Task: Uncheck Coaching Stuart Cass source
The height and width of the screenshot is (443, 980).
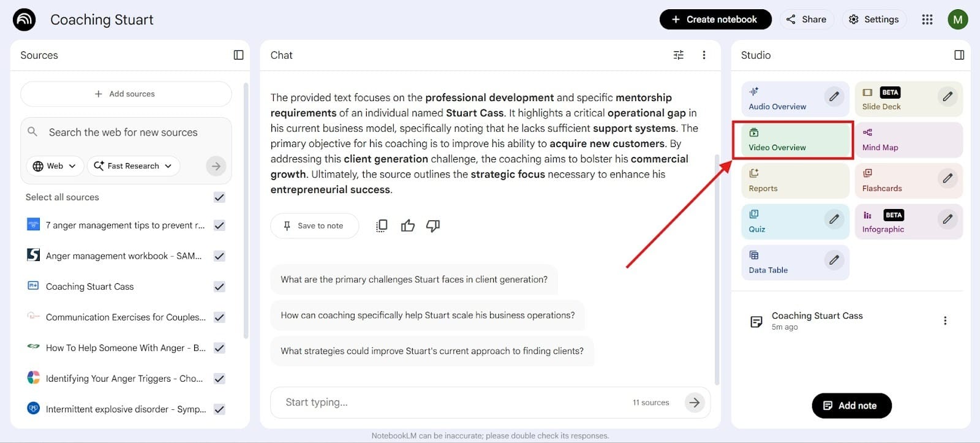Action: pos(219,287)
